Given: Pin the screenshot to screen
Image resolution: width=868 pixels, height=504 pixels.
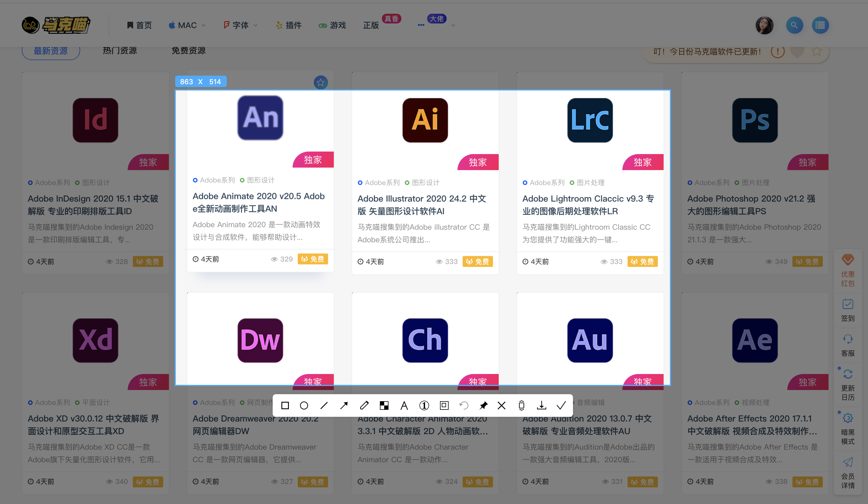Looking at the screenshot, I should pos(483,405).
